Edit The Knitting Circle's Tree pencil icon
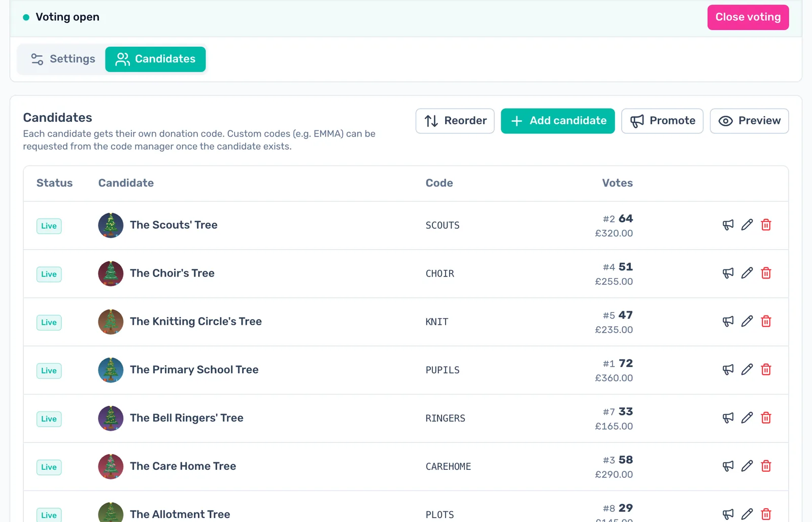812x522 pixels. point(747,321)
